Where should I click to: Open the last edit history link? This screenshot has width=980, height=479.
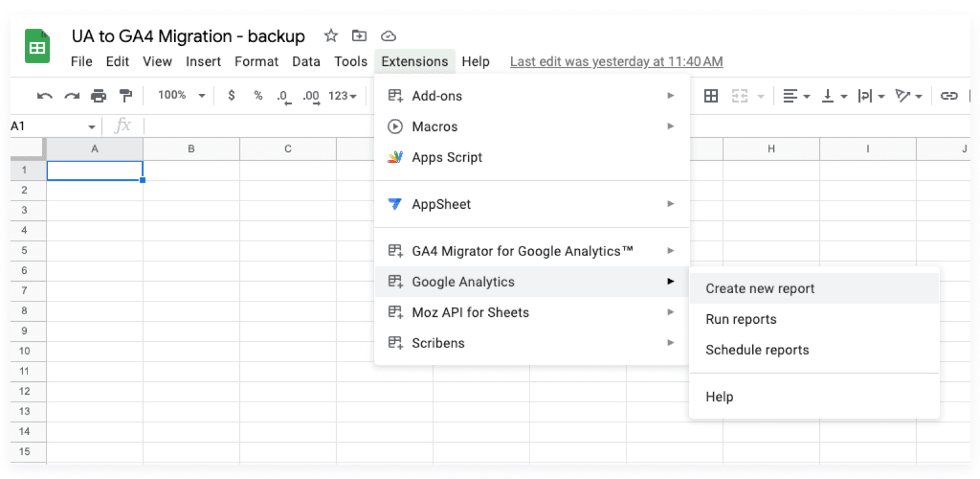pyautogui.click(x=616, y=62)
